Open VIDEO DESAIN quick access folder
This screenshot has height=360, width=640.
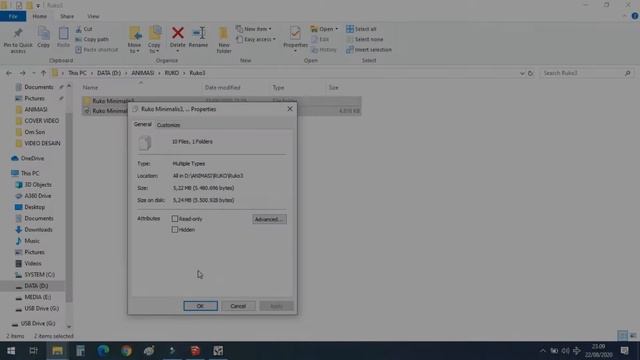tap(38, 143)
